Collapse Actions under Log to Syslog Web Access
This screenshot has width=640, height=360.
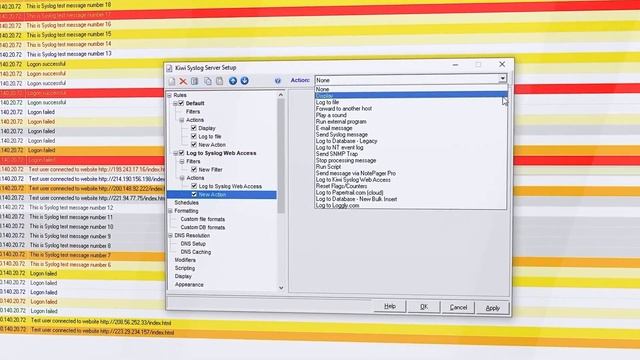[x=182, y=178]
